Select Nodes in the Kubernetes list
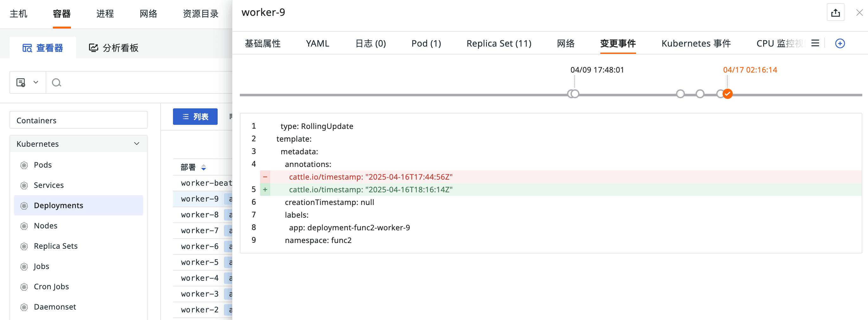Image resolution: width=868 pixels, height=320 pixels. (46, 226)
